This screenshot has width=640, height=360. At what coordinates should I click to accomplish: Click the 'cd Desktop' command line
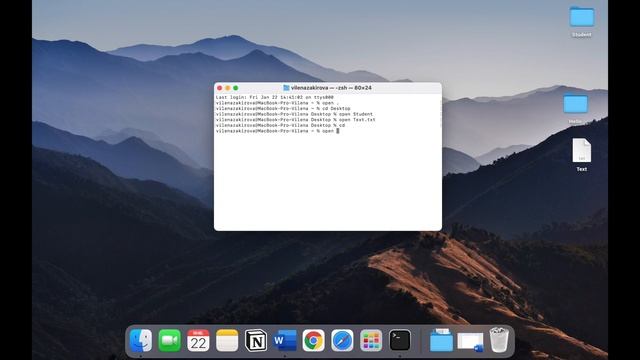coord(283,109)
